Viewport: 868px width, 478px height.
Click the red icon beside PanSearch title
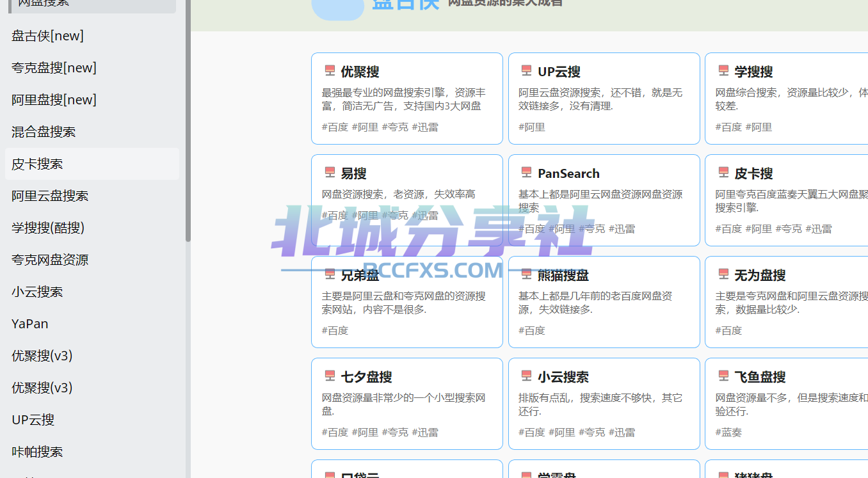tap(526, 172)
